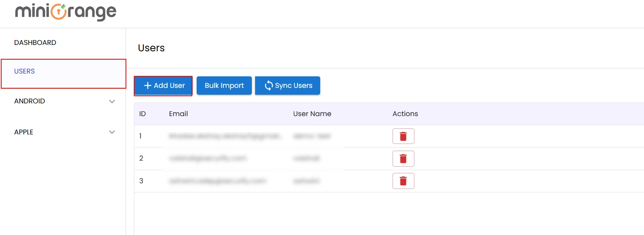The height and width of the screenshot is (235, 644).
Task: Click the user name in row 2
Action: pos(306,159)
